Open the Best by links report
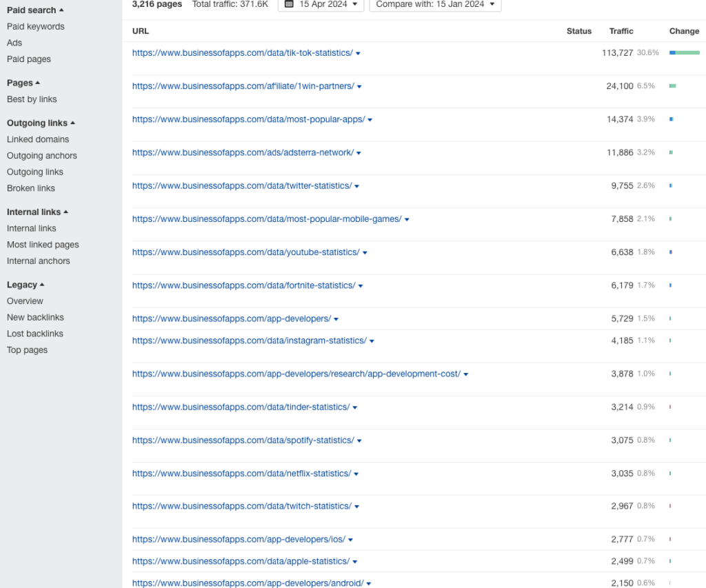The image size is (706, 588). tap(31, 99)
